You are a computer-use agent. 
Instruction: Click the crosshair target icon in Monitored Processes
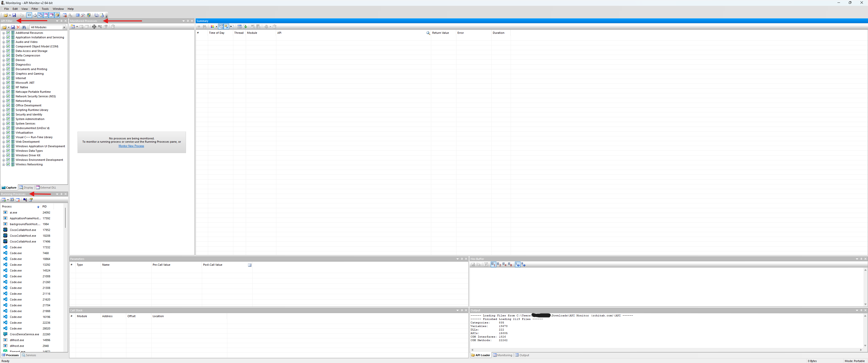point(94,27)
